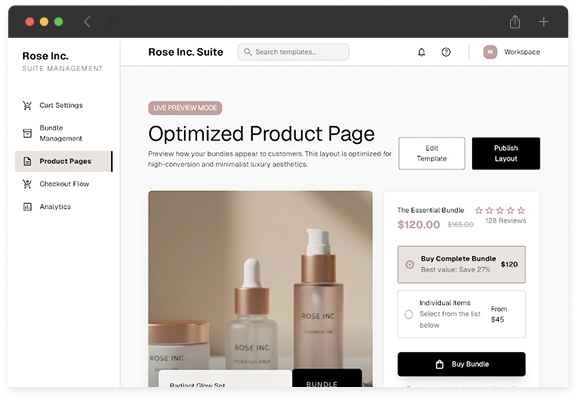579x400 pixels.
Task: Click the Checkout Flow cart icon
Action: point(27,184)
